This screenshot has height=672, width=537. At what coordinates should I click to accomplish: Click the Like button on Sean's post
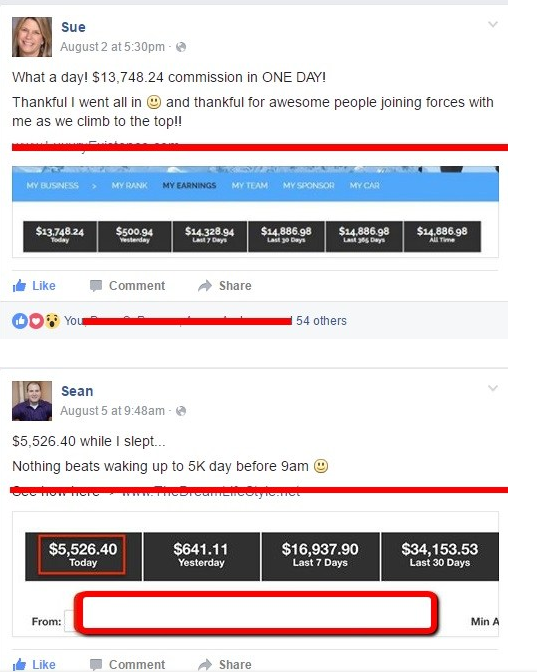34,664
